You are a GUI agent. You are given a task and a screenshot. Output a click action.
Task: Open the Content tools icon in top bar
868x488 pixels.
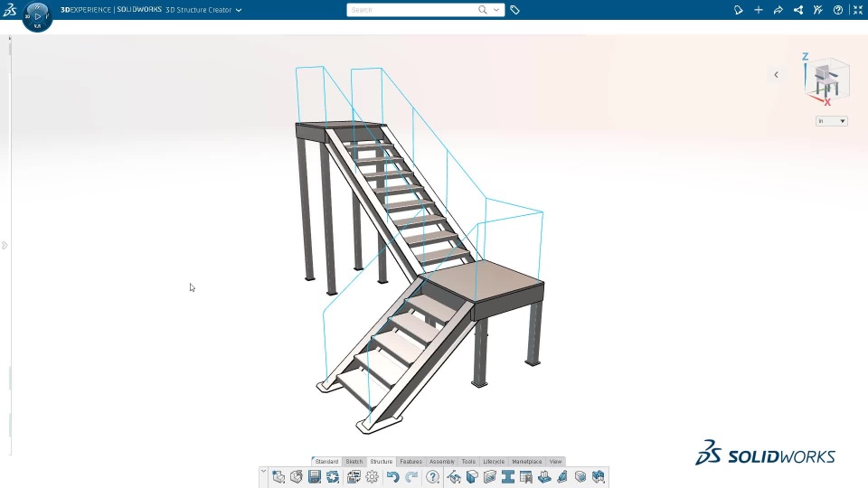pyautogui.click(x=818, y=10)
